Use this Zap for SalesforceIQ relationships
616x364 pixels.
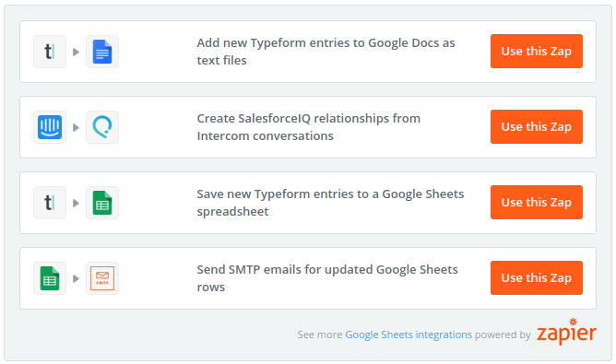[x=537, y=127]
